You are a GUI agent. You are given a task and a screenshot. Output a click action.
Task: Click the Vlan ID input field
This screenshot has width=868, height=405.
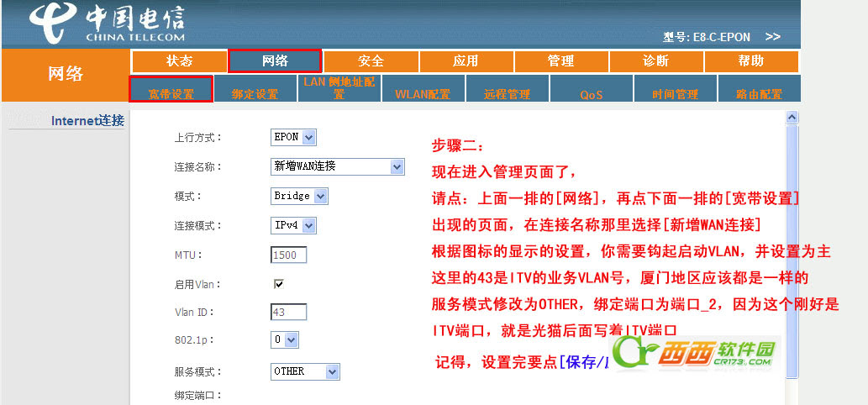tap(289, 312)
